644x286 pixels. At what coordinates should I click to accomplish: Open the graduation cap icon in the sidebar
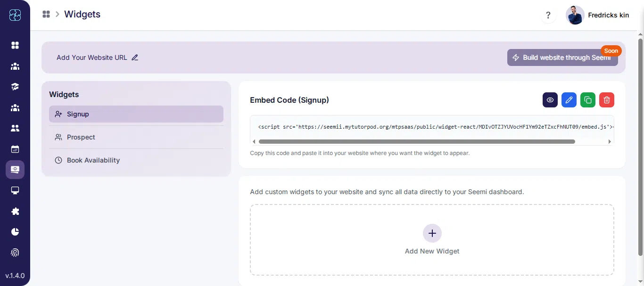[15, 87]
